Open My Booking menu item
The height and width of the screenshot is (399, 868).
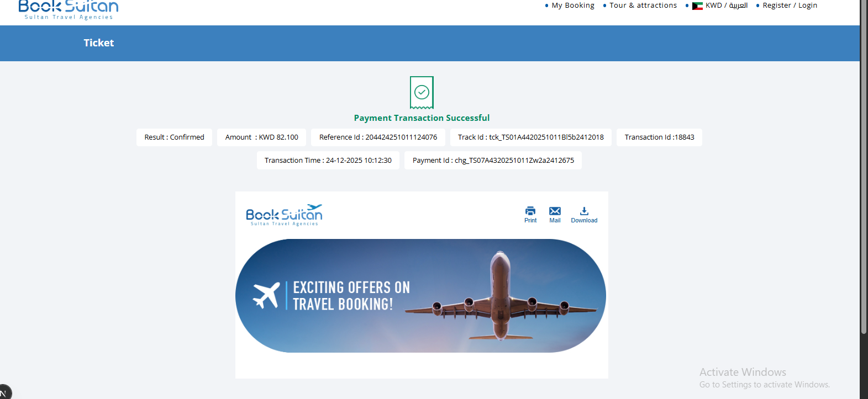[573, 6]
